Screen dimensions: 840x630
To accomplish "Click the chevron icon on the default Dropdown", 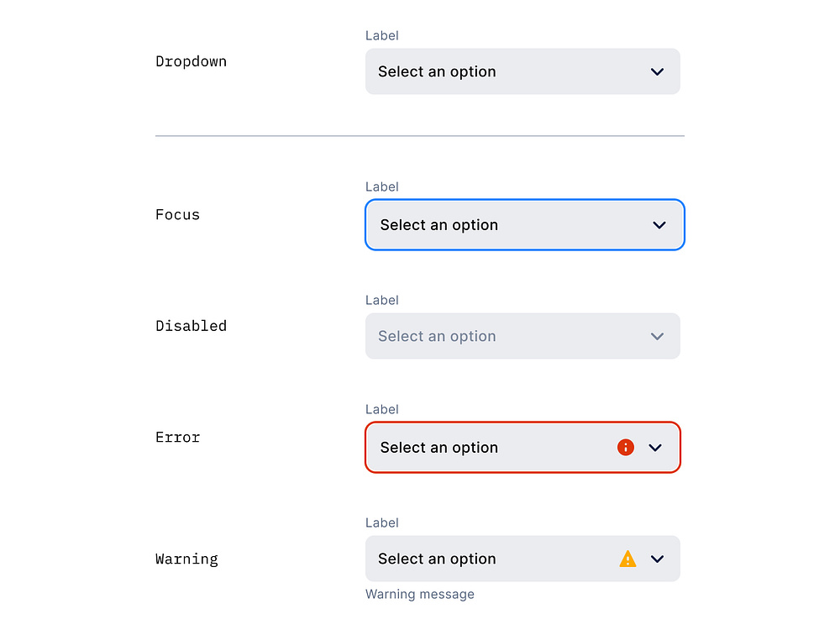I will (x=657, y=71).
